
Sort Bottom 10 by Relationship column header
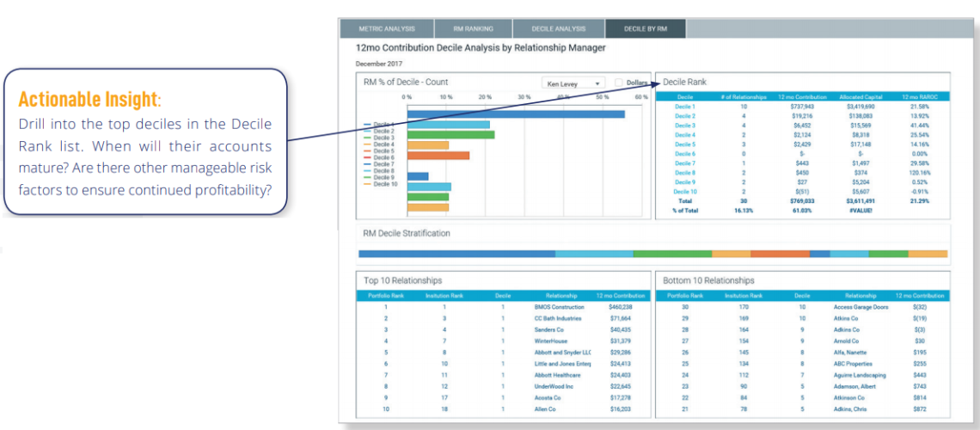pyautogui.click(x=860, y=295)
